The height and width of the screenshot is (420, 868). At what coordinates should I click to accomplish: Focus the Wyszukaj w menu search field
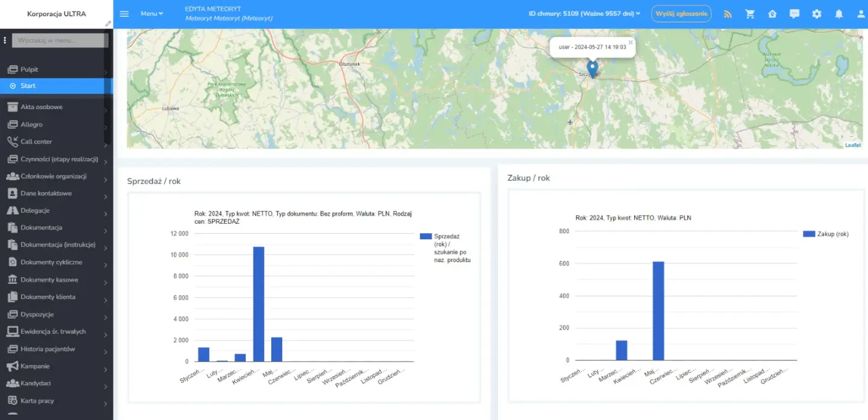point(60,40)
